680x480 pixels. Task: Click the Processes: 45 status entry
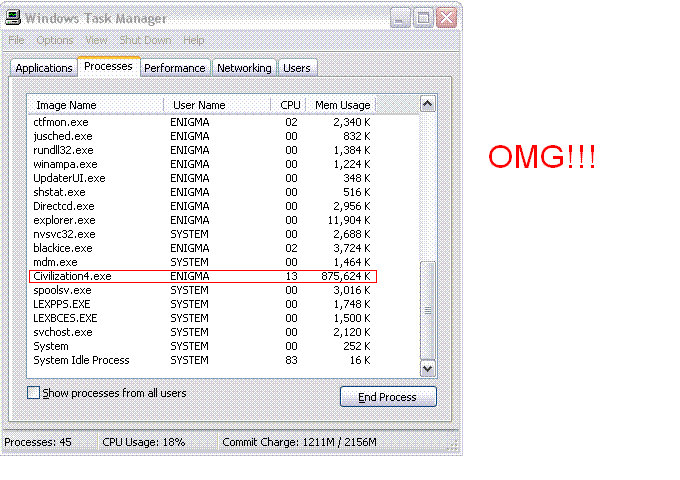38,442
